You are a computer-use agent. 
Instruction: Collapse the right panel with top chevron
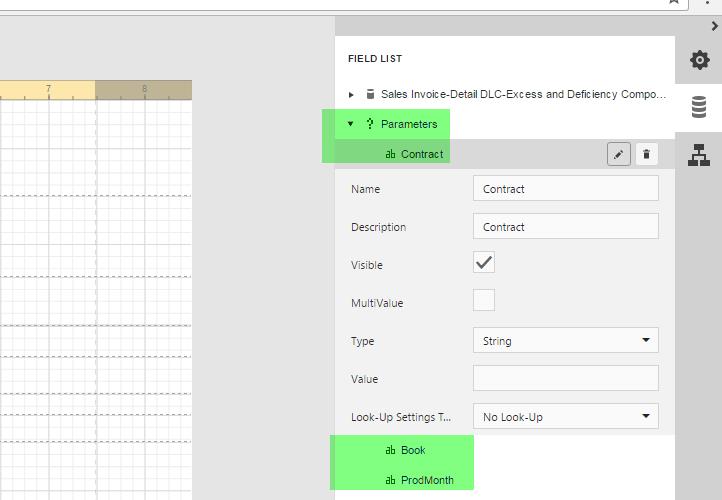[x=714, y=26]
